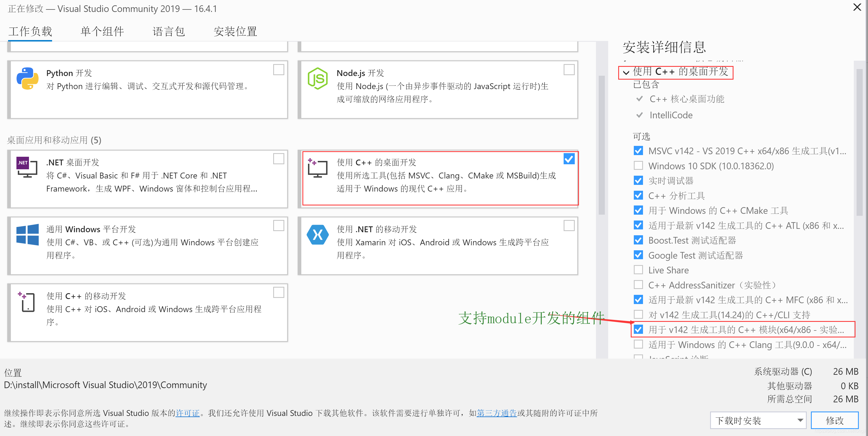The image size is (868, 436).
Task: Uncheck the v142 C++ modules (x64/x86) component
Action: (638, 329)
